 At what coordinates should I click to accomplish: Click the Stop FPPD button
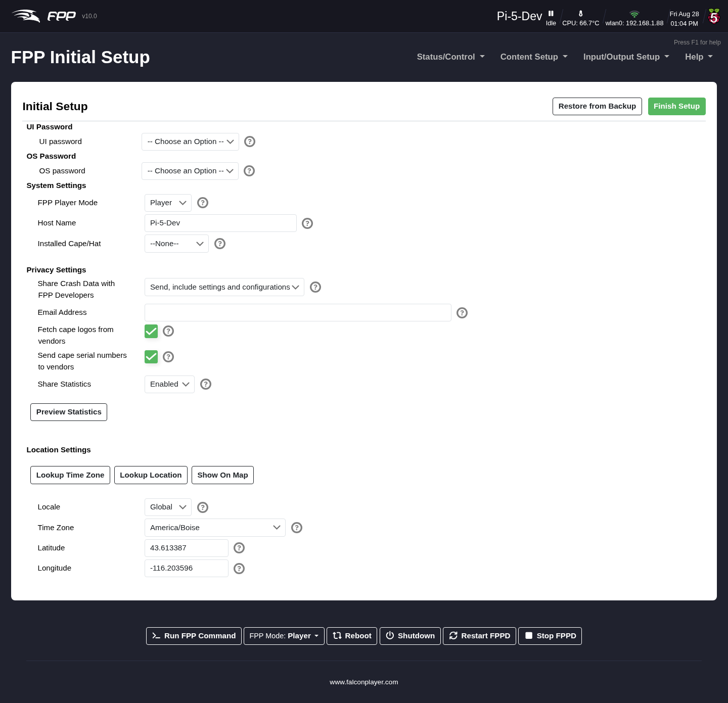550,636
